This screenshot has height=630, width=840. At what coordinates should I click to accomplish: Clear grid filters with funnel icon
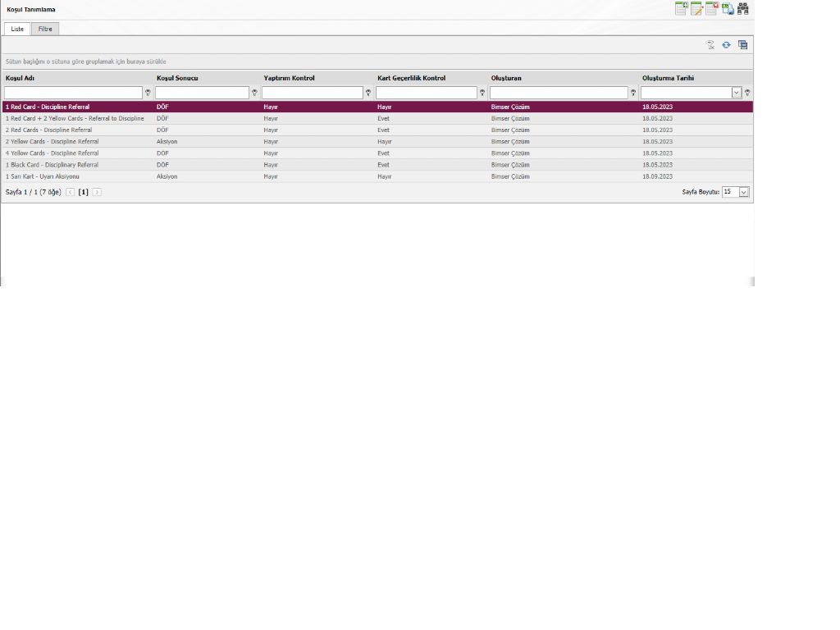coord(710,45)
